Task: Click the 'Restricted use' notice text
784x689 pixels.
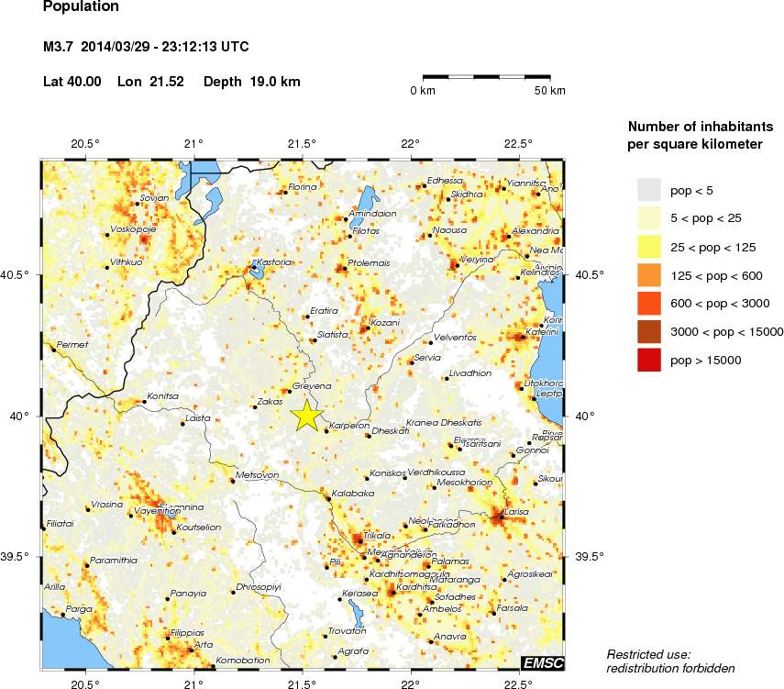Action: click(670, 661)
